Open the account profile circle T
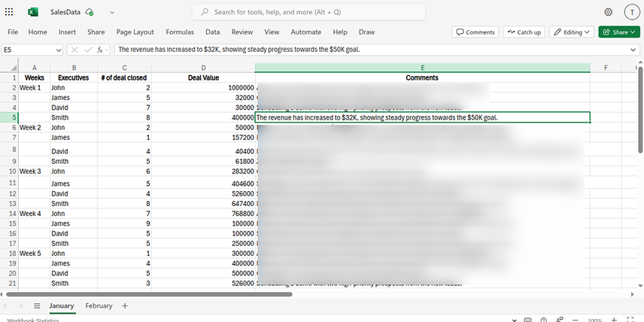The image size is (644, 322). coord(632,12)
